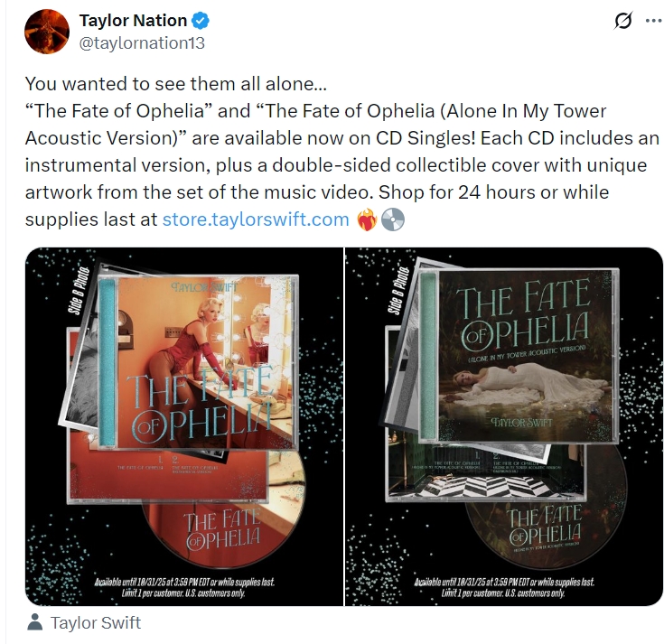Open the Taylor Nation profile avatar

[47, 32]
